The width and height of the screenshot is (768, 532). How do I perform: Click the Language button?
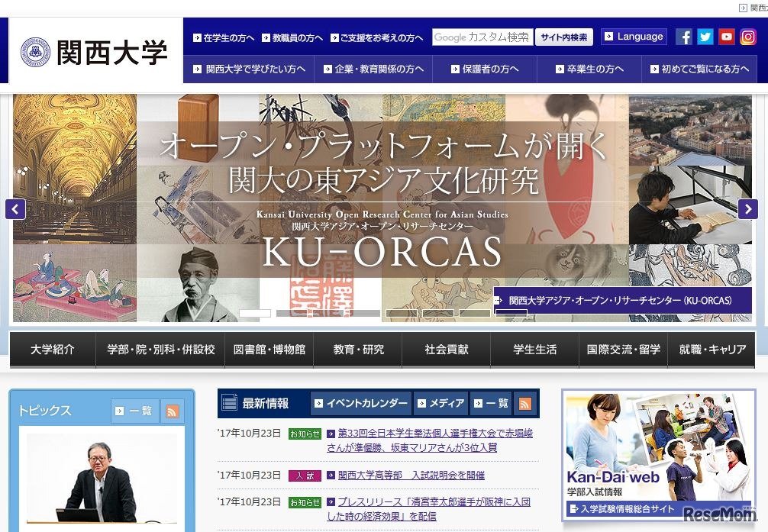point(634,36)
